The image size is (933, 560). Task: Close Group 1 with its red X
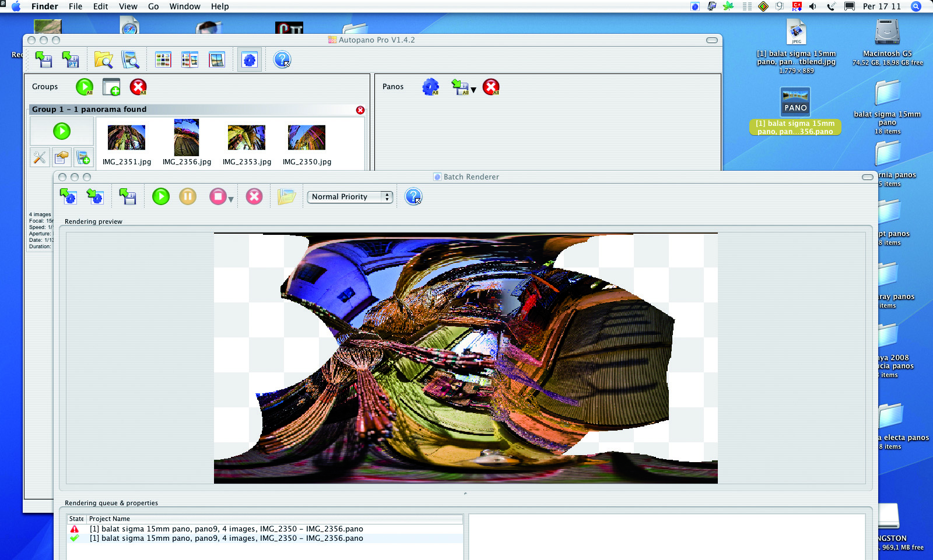(360, 110)
